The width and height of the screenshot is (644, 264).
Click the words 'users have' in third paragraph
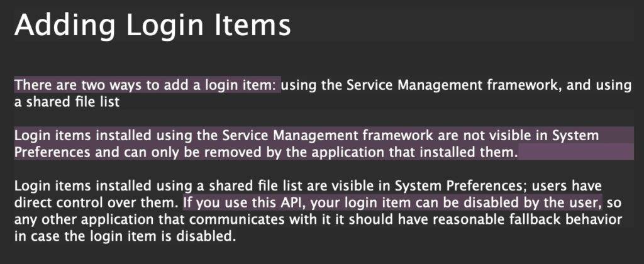click(567, 186)
